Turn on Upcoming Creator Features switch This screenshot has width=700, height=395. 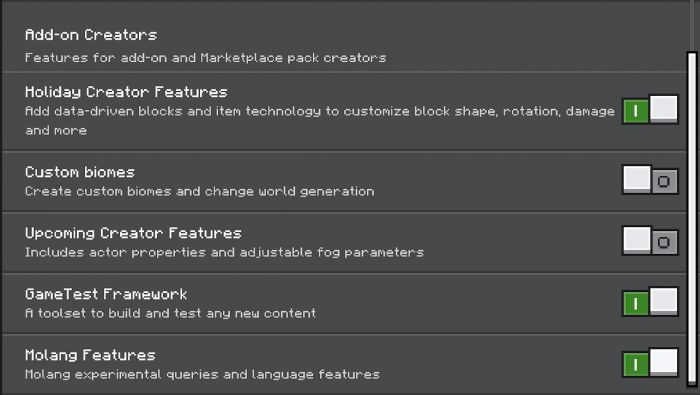pyautogui.click(x=650, y=241)
